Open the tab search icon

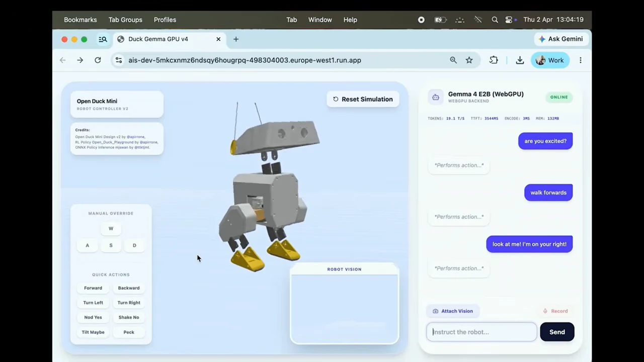pos(103,39)
